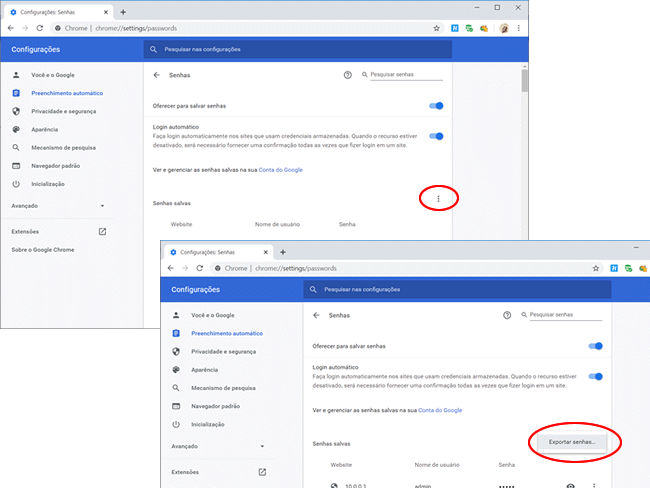
Task: Follow the Conta do Google link in the upper window
Action: tap(281, 170)
